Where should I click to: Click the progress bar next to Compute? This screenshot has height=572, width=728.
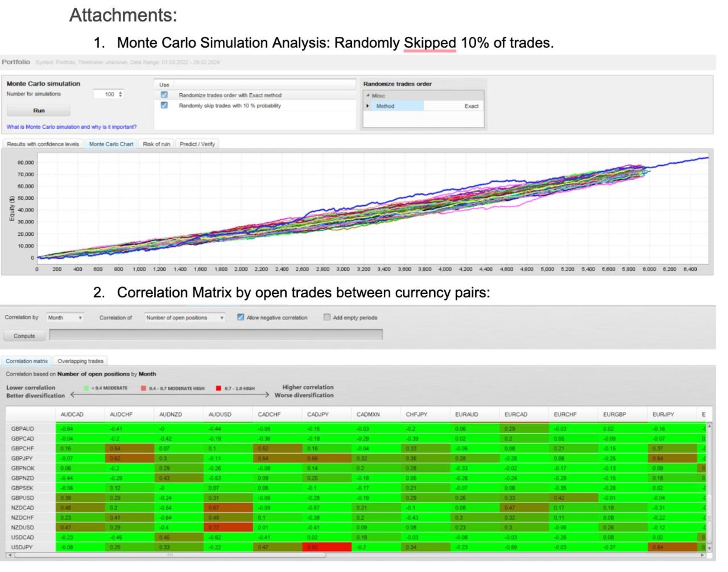pyautogui.click(x=216, y=335)
